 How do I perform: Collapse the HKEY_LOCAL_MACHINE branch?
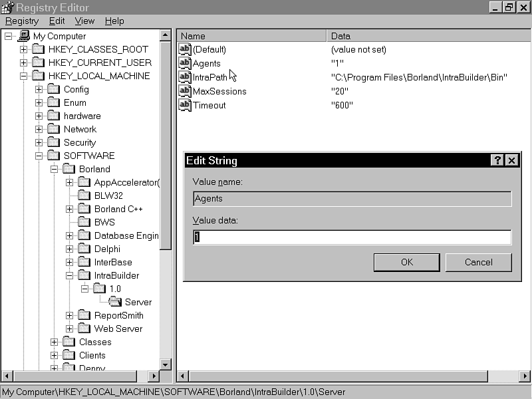[x=23, y=76]
